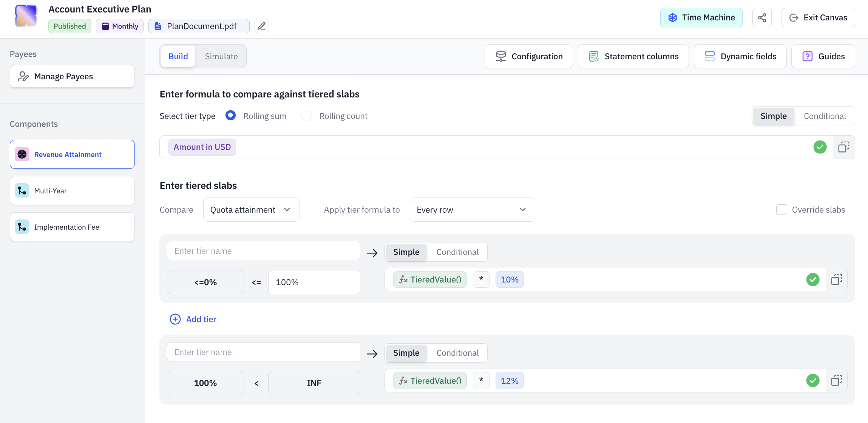Click the copy icon on Amount in USD formula
Image resolution: width=868 pixels, height=423 pixels.
point(844,147)
